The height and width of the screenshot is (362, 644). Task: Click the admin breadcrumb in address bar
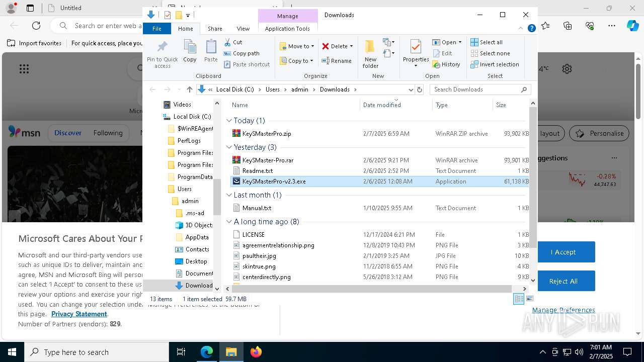pos(300,89)
